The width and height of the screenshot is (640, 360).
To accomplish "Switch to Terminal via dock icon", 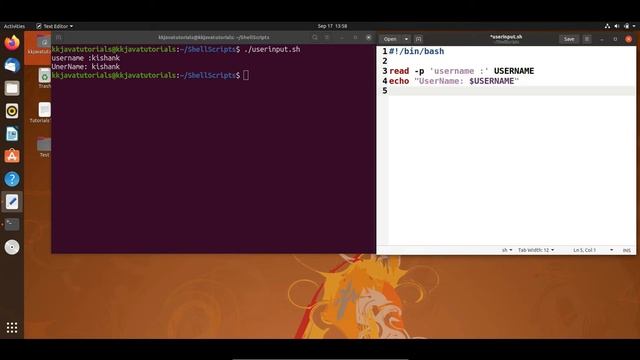I will click(12, 224).
